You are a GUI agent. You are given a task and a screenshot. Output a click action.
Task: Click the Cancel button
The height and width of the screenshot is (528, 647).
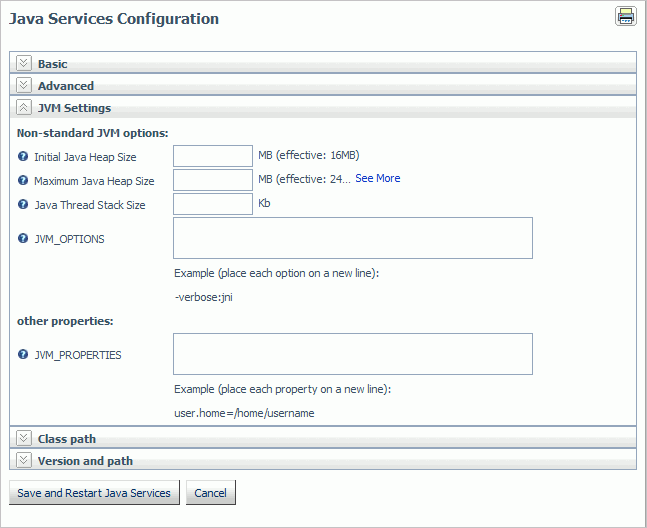coord(210,493)
